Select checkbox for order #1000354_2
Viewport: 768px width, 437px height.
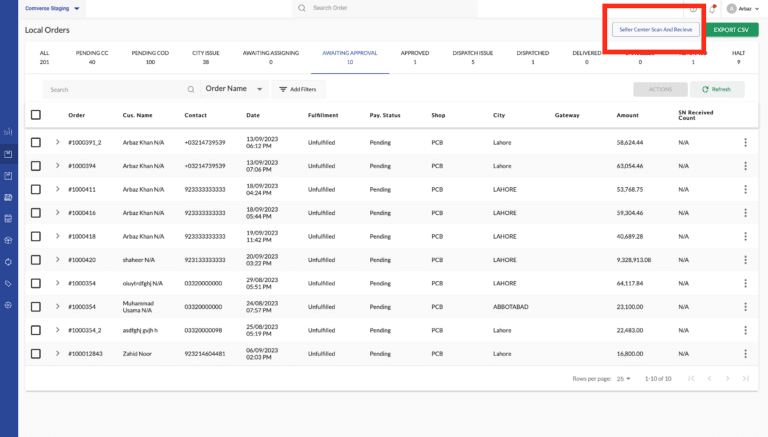click(x=36, y=330)
